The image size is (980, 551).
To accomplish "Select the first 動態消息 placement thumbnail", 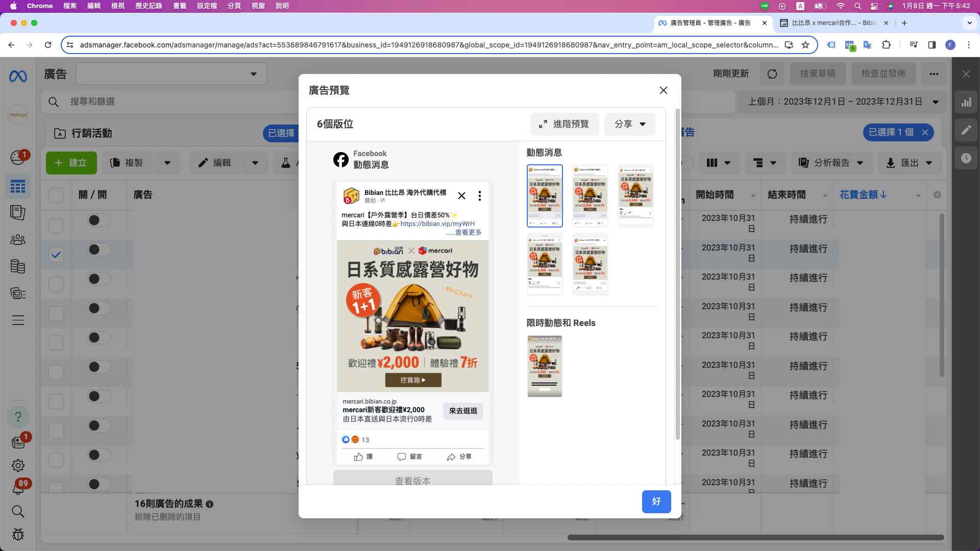I will (x=545, y=196).
